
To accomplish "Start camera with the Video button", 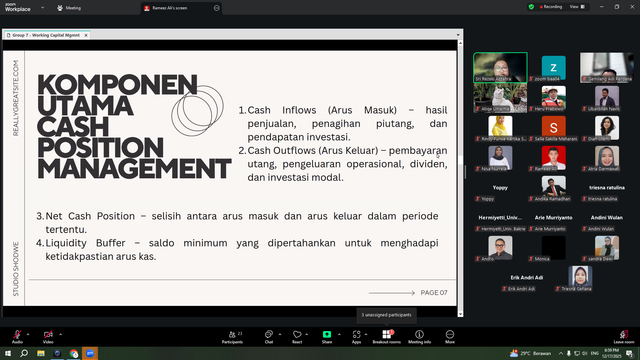I will tap(48, 337).
